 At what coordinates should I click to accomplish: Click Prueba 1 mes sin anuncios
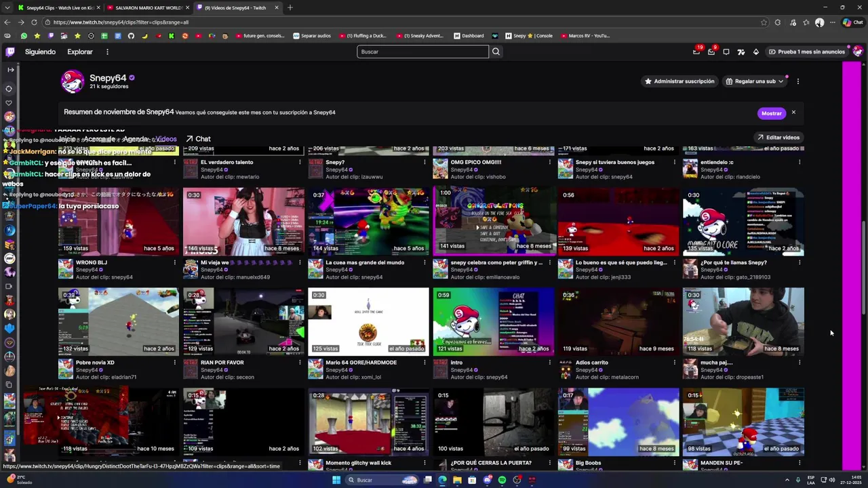(807, 52)
